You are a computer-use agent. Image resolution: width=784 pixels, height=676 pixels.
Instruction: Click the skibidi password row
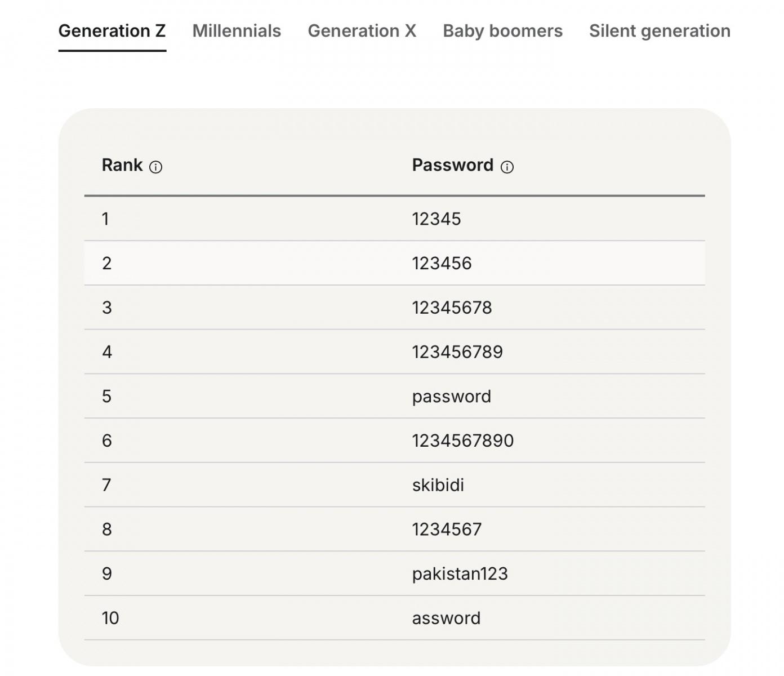pyautogui.click(x=438, y=485)
